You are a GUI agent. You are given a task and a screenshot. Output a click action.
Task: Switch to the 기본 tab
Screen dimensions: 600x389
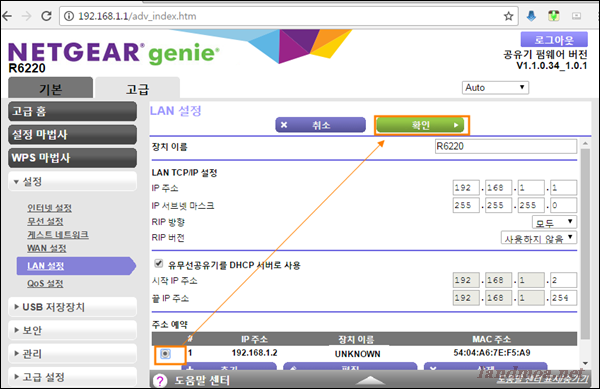(x=51, y=88)
